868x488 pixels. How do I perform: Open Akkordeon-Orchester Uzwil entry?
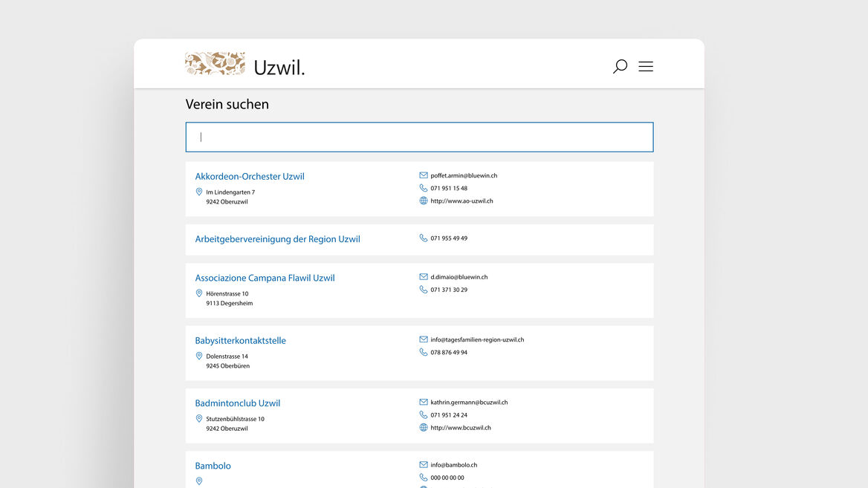pos(250,177)
